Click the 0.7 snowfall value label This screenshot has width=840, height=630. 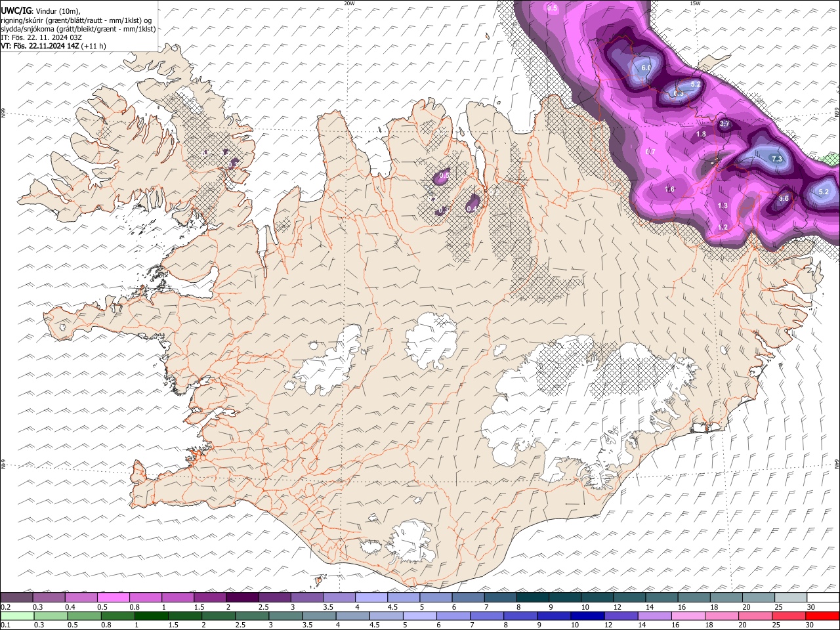pos(651,152)
